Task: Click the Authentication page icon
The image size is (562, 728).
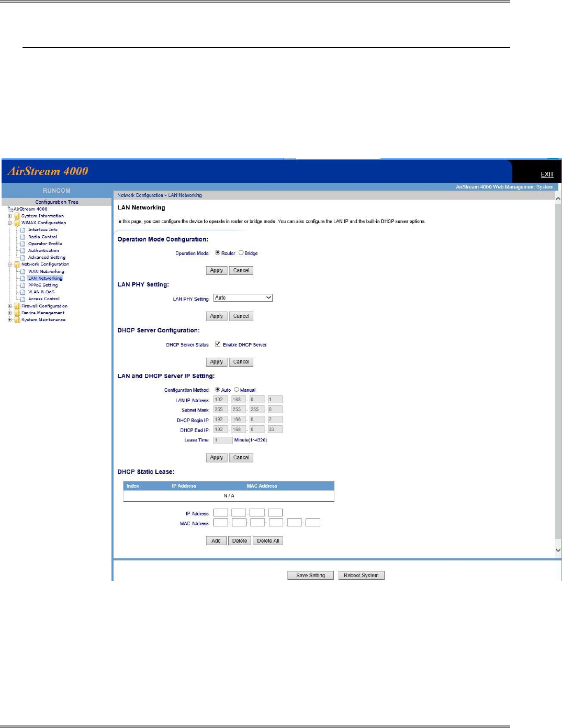Action: pyautogui.click(x=23, y=250)
